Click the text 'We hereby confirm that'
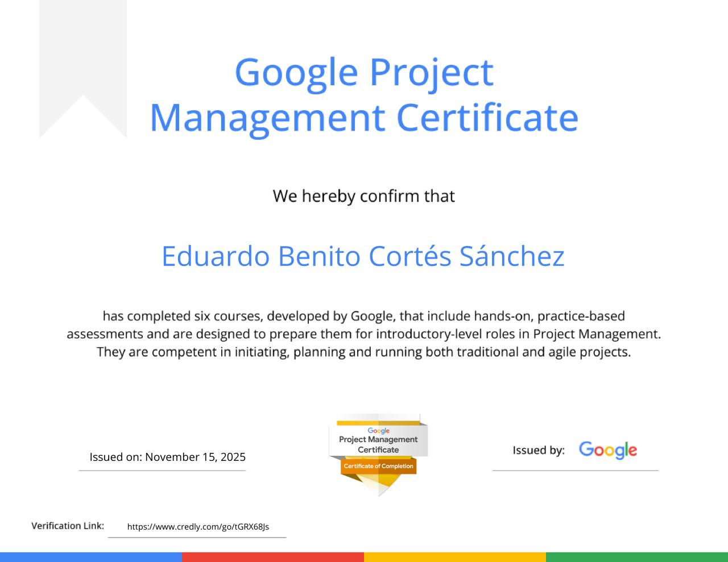Screen dimensions: 728x562 pos(364,196)
